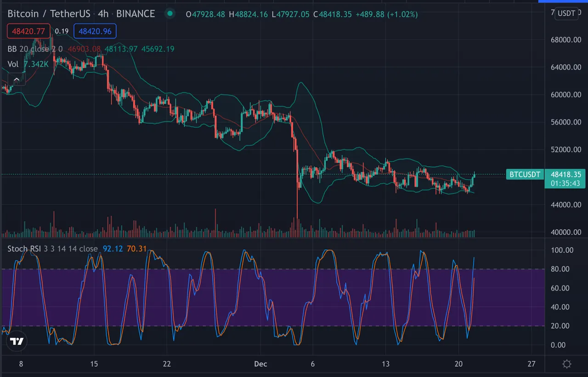Click the 22 date label on time axis
The image size is (588, 377).
167,364
